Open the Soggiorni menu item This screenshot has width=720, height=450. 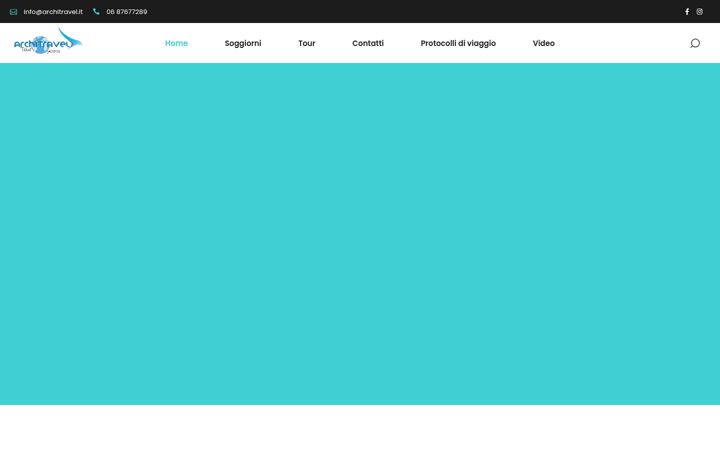click(x=243, y=43)
